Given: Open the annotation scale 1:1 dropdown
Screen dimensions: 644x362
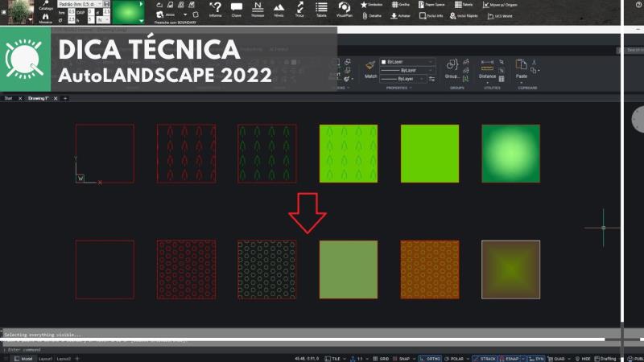Looking at the screenshot, I should click(x=366, y=359).
